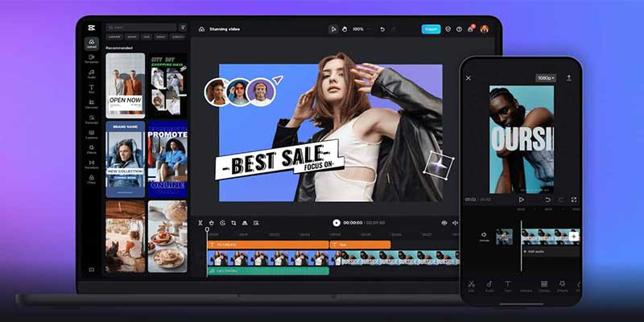Click the blue Export button

[x=431, y=29]
